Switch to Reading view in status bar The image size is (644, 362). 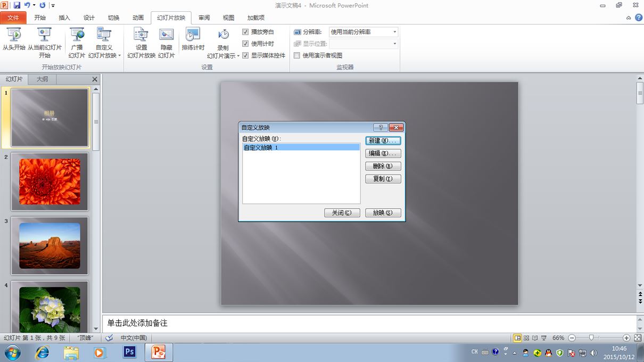tap(535, 338)
